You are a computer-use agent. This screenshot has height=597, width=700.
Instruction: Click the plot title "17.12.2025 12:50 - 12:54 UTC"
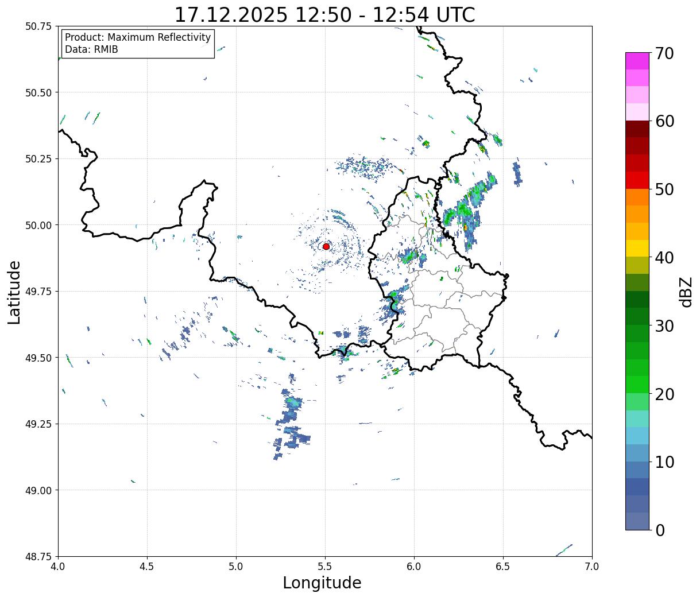[324, 14]
